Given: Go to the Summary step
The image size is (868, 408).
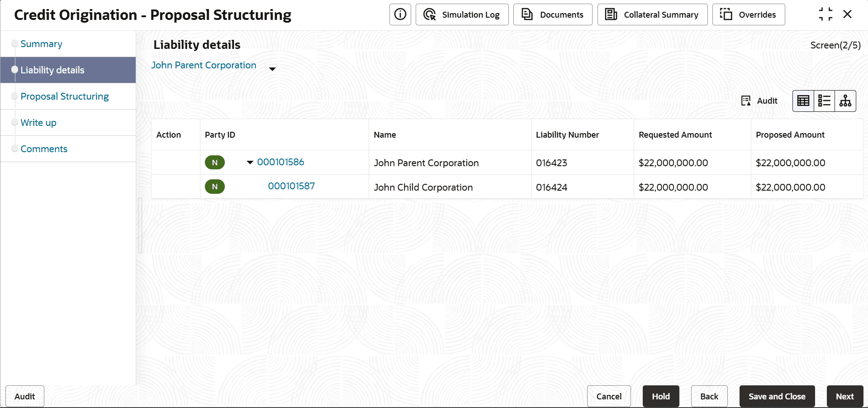Looking at the screenshot, I should point(41,44).
